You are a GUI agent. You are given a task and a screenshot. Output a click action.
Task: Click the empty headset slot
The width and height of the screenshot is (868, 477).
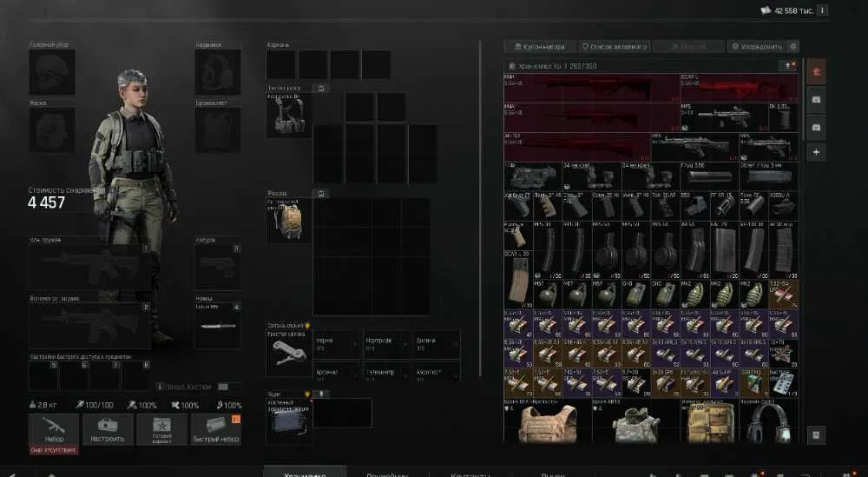click(218, 72)
